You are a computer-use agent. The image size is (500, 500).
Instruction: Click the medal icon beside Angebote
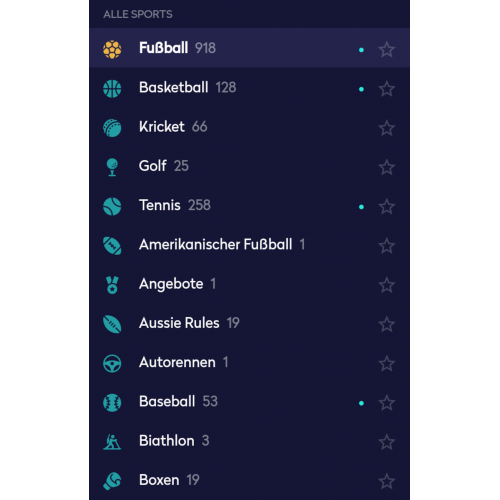[x=112, y=285]
